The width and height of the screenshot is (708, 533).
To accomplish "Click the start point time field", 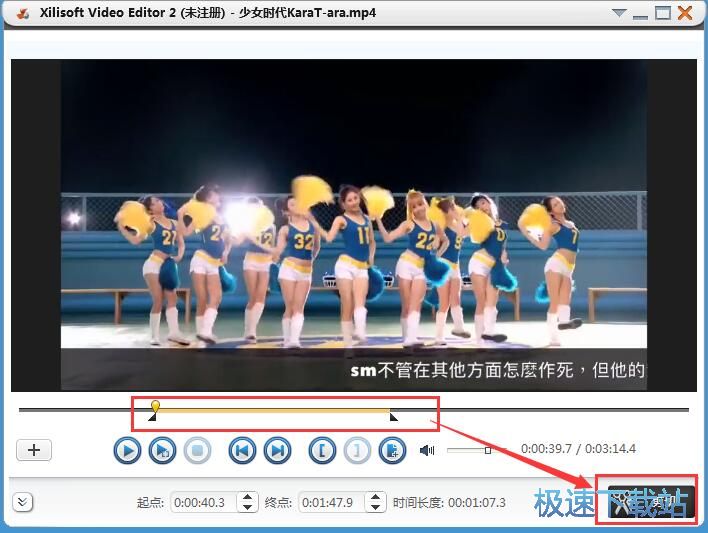I will tap(204, 502).
